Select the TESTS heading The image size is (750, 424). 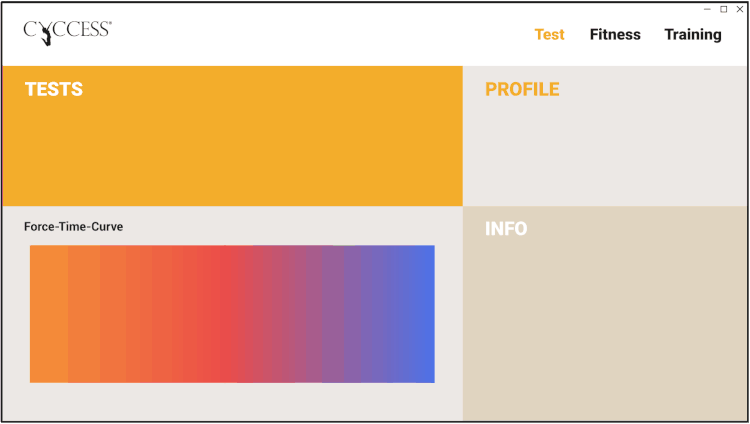pyautogui.click(x=54, y=89)
